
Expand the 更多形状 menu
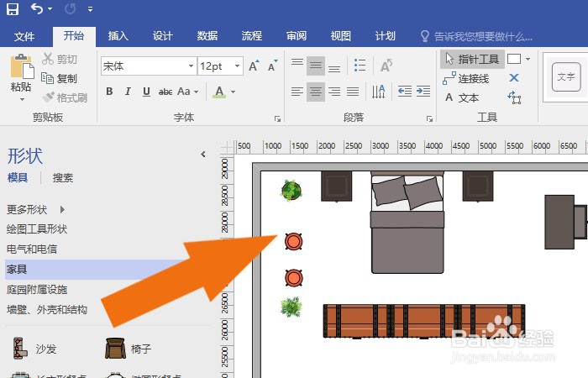pos(35,209)
